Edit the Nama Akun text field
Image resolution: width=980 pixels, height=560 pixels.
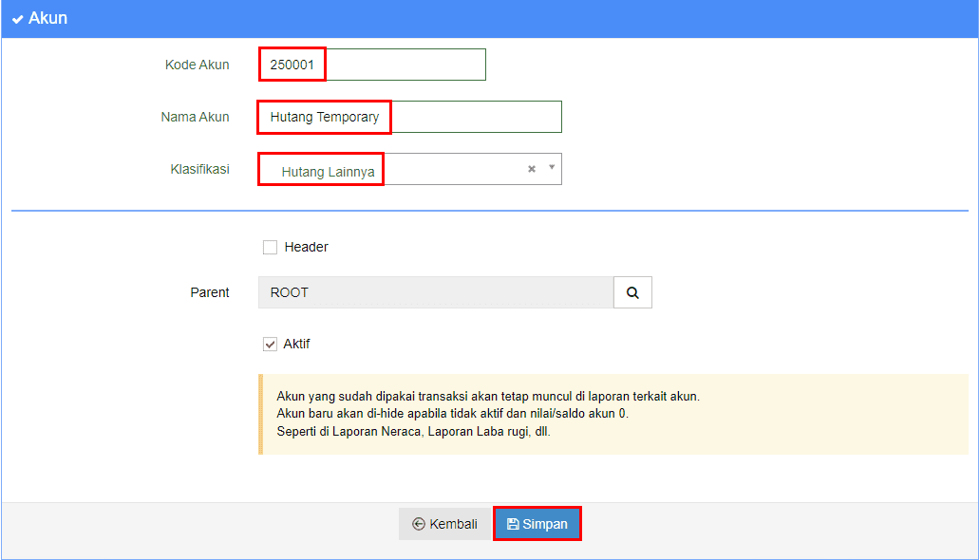click(x=410, y=117)
